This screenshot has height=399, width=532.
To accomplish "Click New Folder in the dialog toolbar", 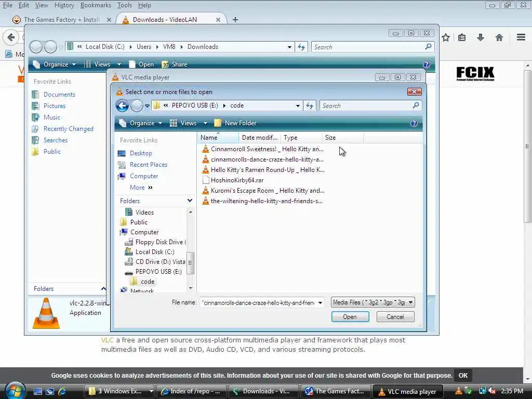I will [x=235, y=123].
